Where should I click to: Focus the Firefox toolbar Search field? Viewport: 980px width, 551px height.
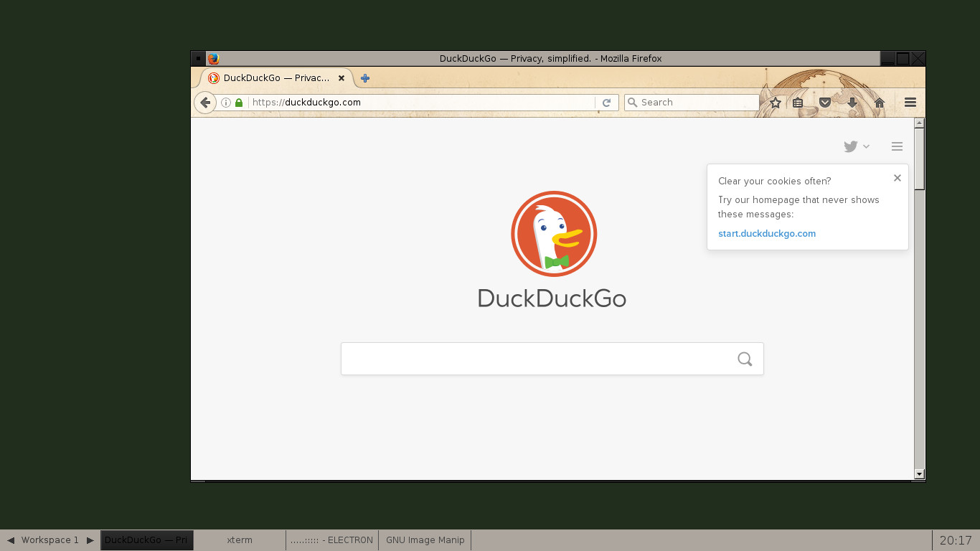pyautogui.click(x=692, y=103)
